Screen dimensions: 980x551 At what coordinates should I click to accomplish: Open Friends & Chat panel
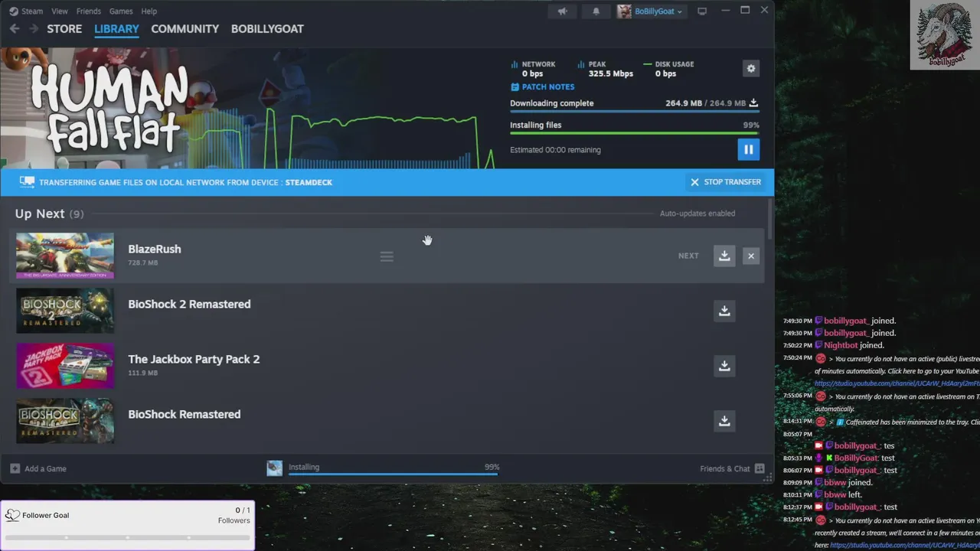(732, 468)
